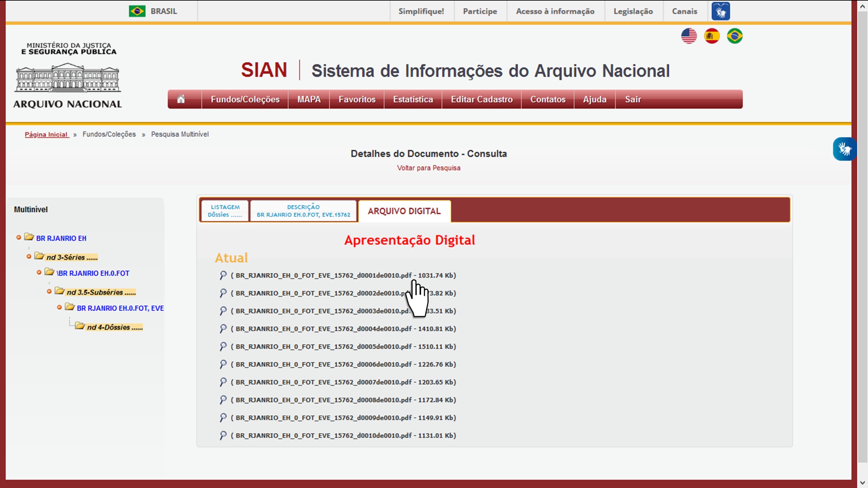This screenshot has width=868, height=488.
Task: Open the Página Inicial breadcrumb link
Action: click(x=46, y=134)
